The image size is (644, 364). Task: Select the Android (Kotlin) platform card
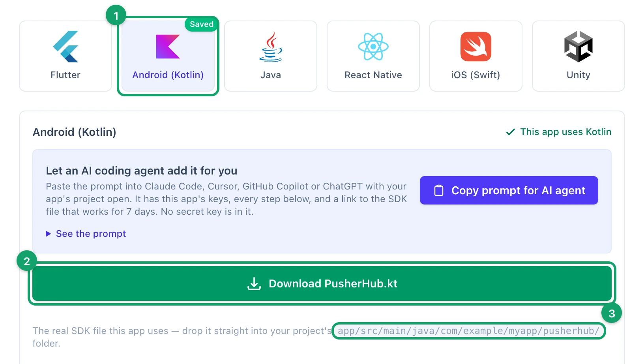pyautogui.click(x=168, y=56)
